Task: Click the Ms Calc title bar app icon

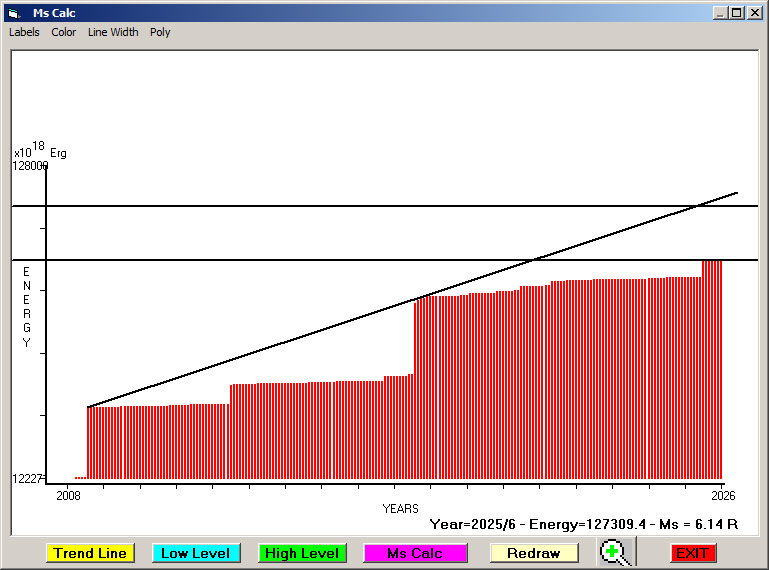Action: pyautogui.click(x=14, y=13)
